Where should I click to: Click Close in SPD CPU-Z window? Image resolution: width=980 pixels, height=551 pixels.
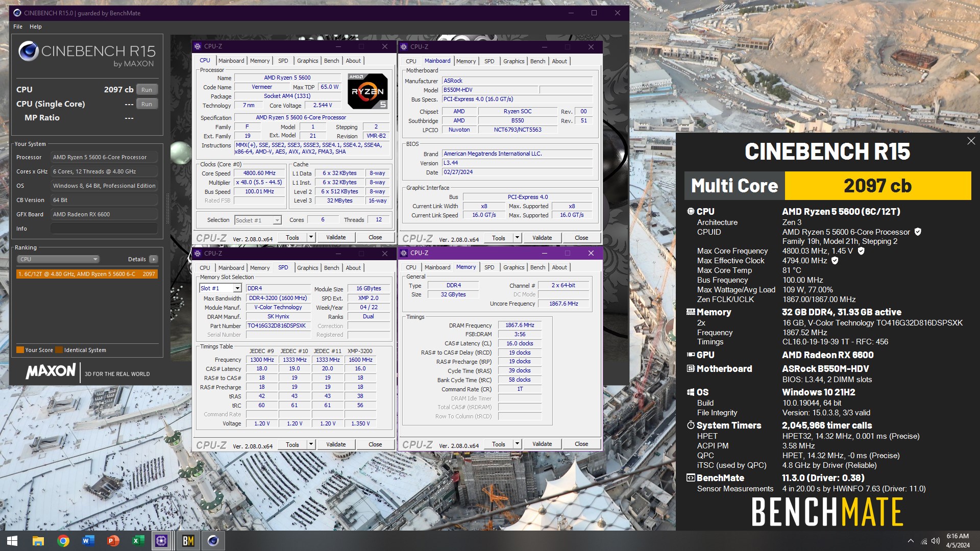[375, 444]
